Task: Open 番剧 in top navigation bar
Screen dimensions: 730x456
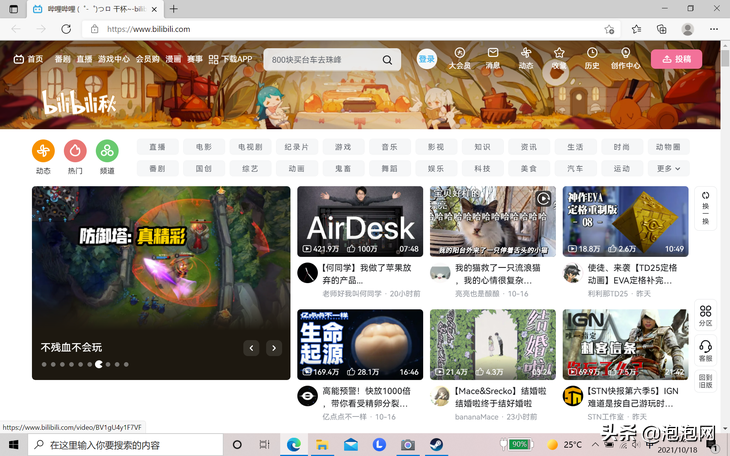Action: coord(62,59)
